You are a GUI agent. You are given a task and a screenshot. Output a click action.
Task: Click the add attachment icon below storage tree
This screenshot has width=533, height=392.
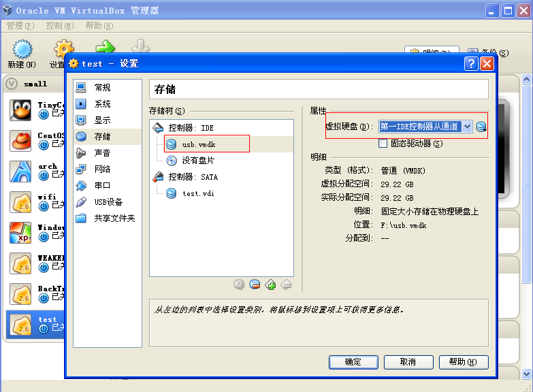pos(240,284)
